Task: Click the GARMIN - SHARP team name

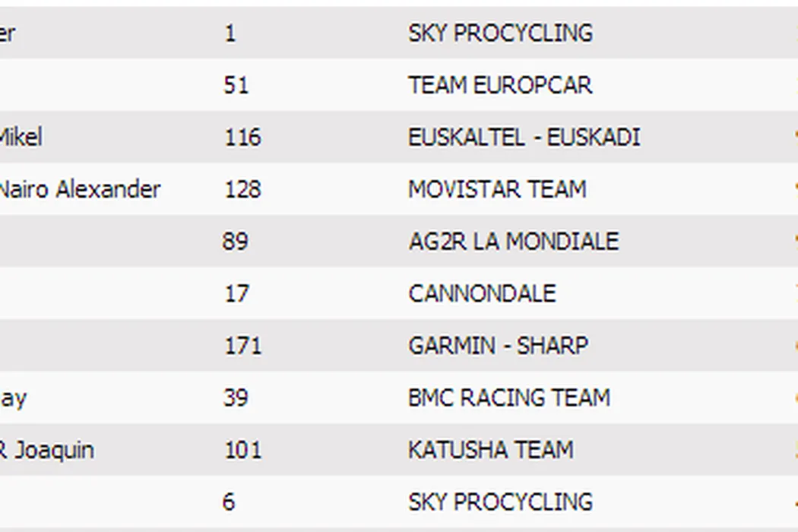Action: click(x=498, y=346)
